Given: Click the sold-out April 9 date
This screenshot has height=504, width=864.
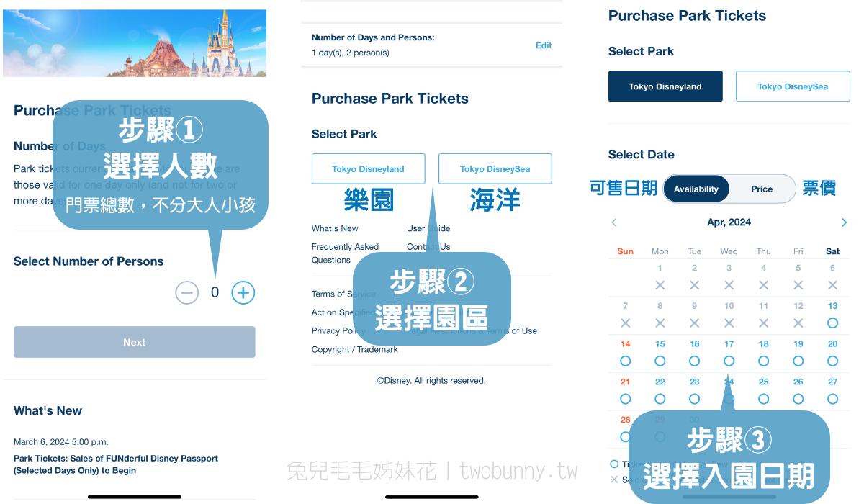Looking at the screenshot, I should (695, 315).
